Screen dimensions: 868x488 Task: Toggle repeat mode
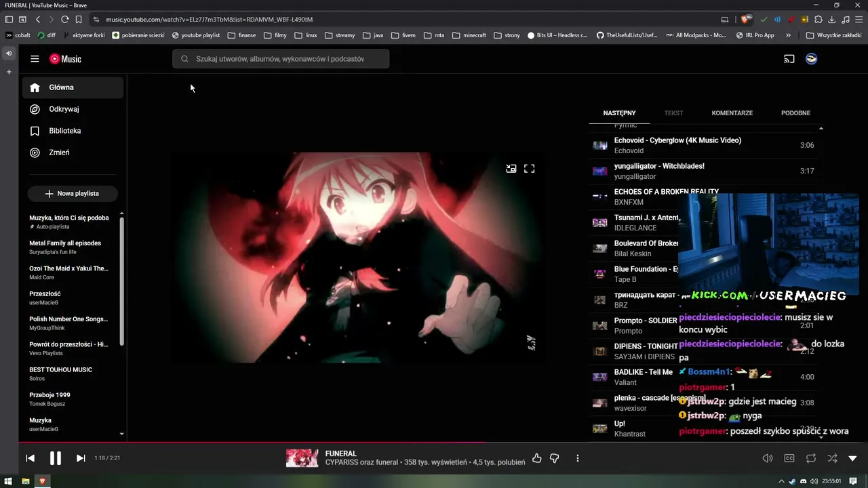(811, 458)
